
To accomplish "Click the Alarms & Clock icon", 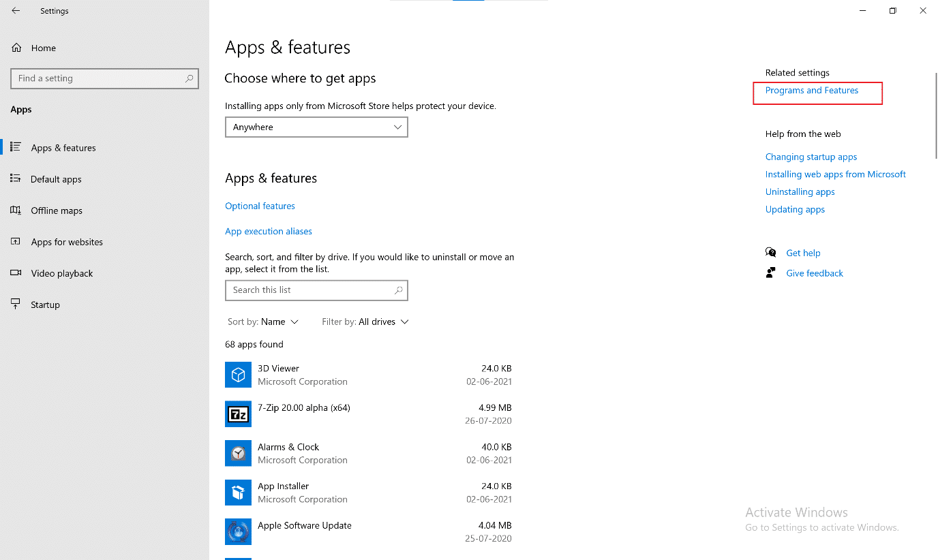I will [238, 453].
